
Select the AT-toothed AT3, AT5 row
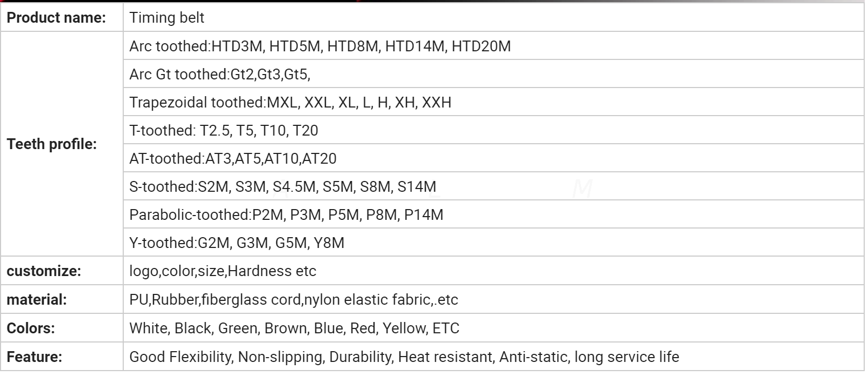(233, 159)
